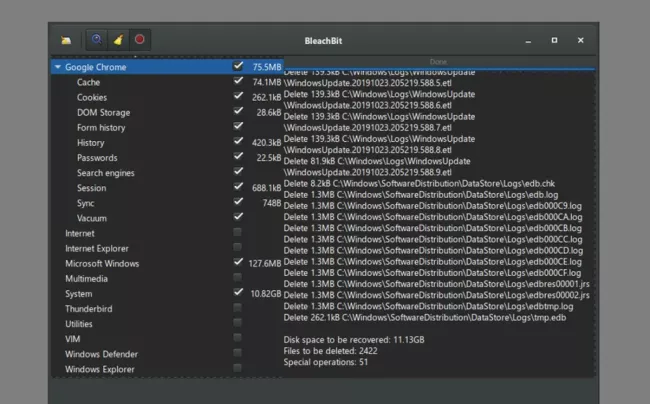Select the Windows Explorer category
The height and width of the screenshot is (404, 650).
tap(100, 369)
